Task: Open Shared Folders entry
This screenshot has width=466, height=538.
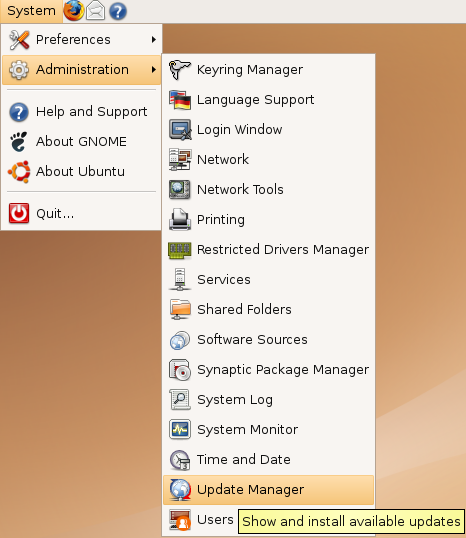Action: (x=268, y=309)
